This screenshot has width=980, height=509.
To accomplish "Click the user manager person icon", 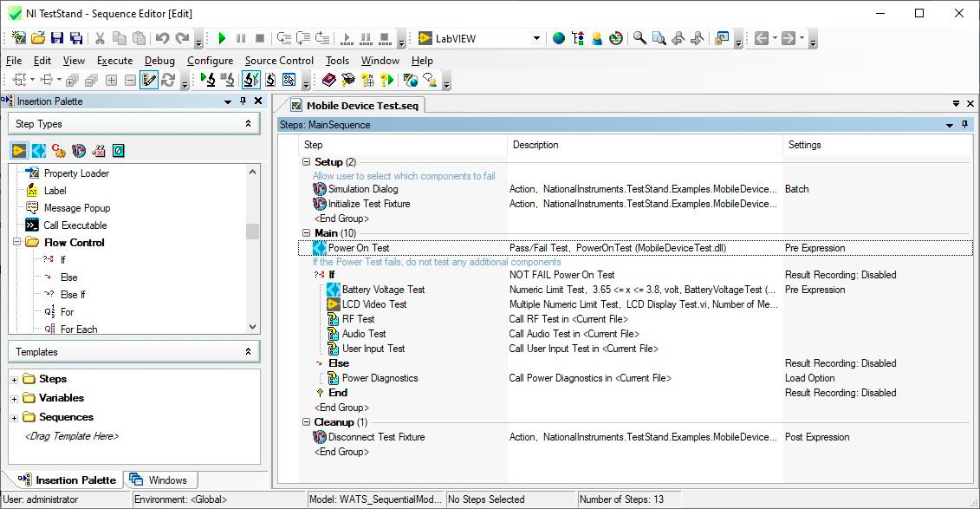I will [597, 38].
